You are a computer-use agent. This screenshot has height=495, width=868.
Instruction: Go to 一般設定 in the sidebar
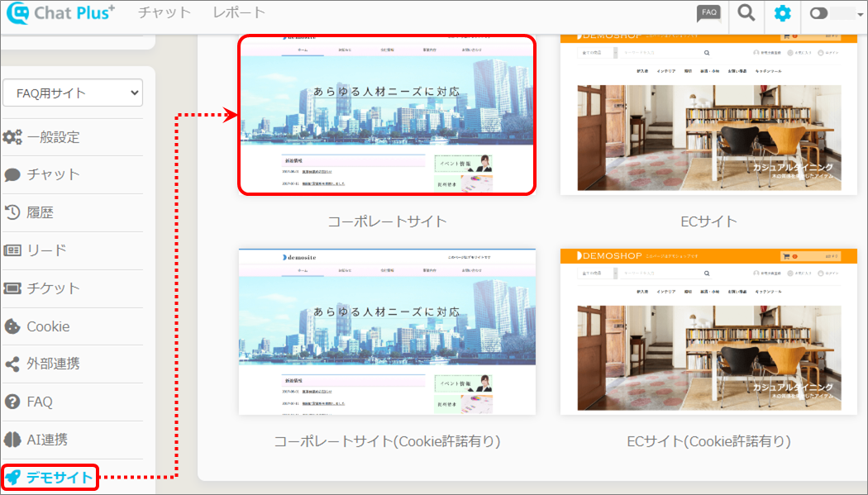(x=53, y=137)
